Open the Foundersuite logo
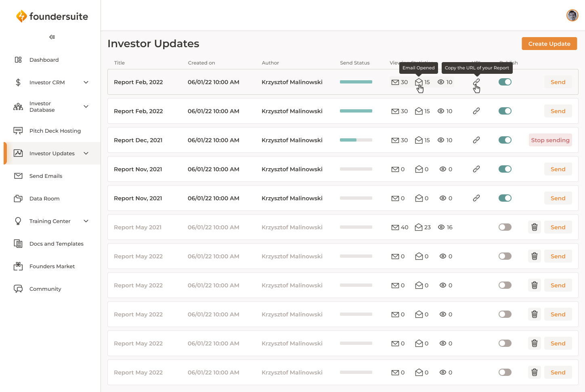 tap(52, 16)
